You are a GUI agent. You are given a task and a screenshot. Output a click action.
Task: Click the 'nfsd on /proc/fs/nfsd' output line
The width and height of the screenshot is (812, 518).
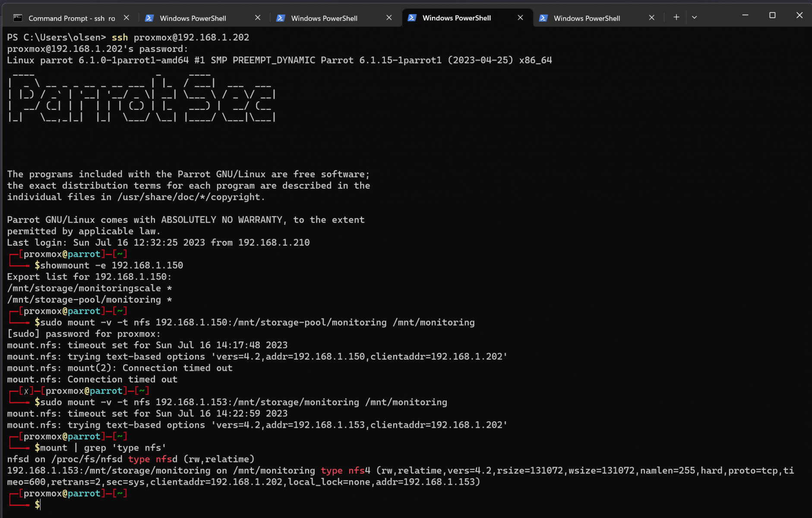pos(131,459)
